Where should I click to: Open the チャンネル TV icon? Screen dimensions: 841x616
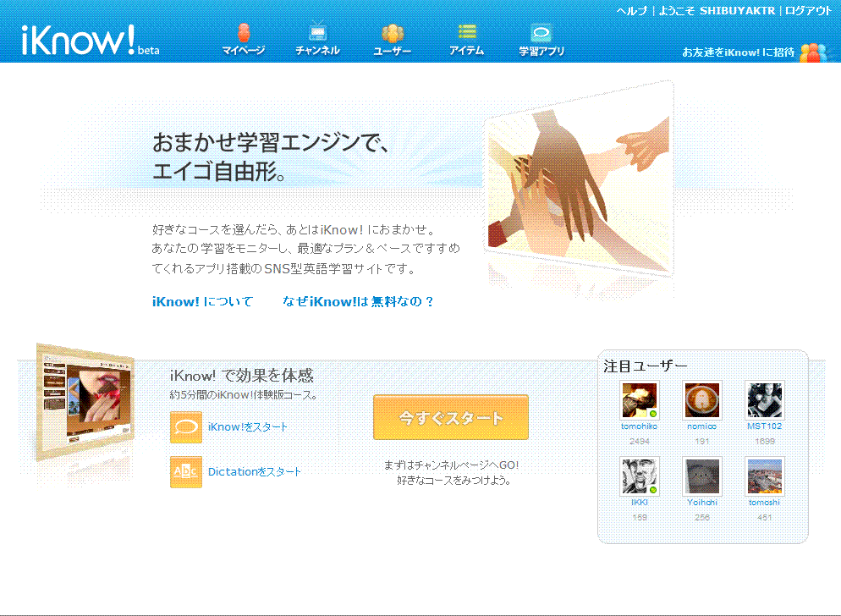pos(317,31)
